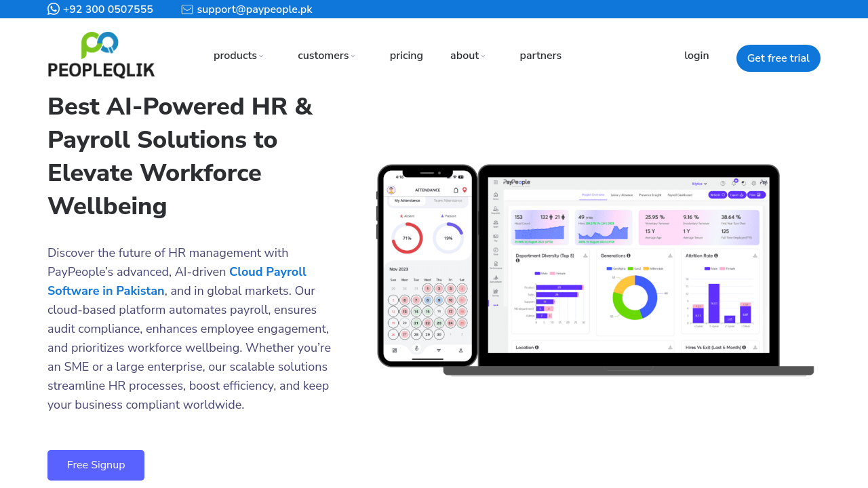Open the about dropdown menu
Screen dimensions: 868x488
[468, 56]
